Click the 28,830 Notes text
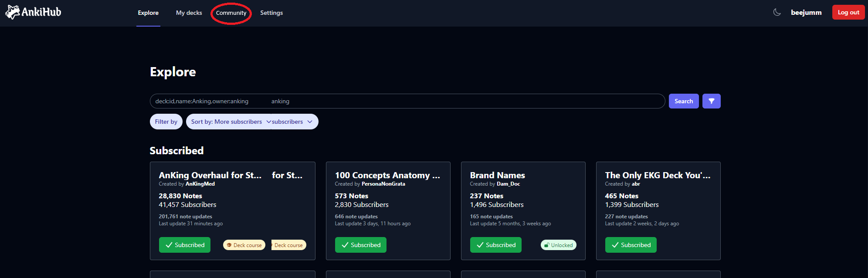 click(180, 196)
